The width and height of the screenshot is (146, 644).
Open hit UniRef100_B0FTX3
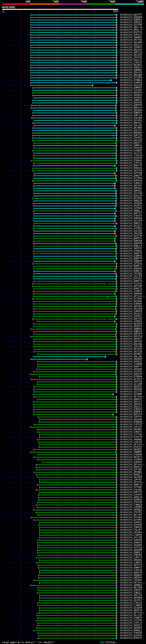[x=131, y=32]
